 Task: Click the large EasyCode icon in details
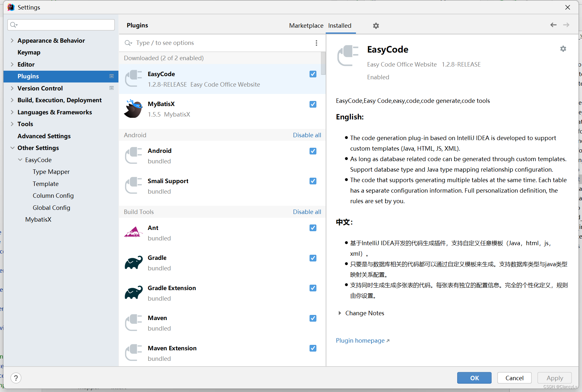click(x=348, y=56)
